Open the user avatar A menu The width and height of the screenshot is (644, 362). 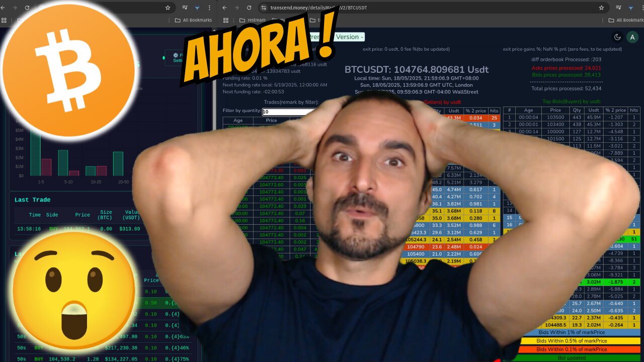pyautogui.click(x=632, y=37)
